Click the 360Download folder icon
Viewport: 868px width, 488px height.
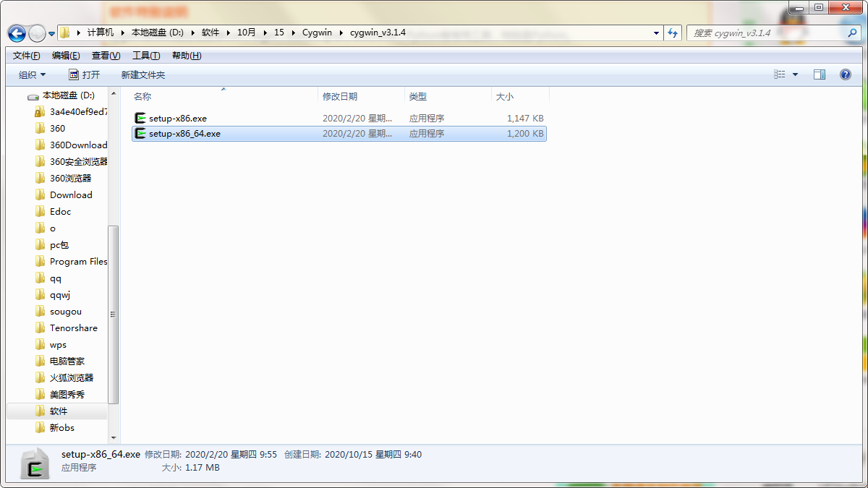(41, 145)
